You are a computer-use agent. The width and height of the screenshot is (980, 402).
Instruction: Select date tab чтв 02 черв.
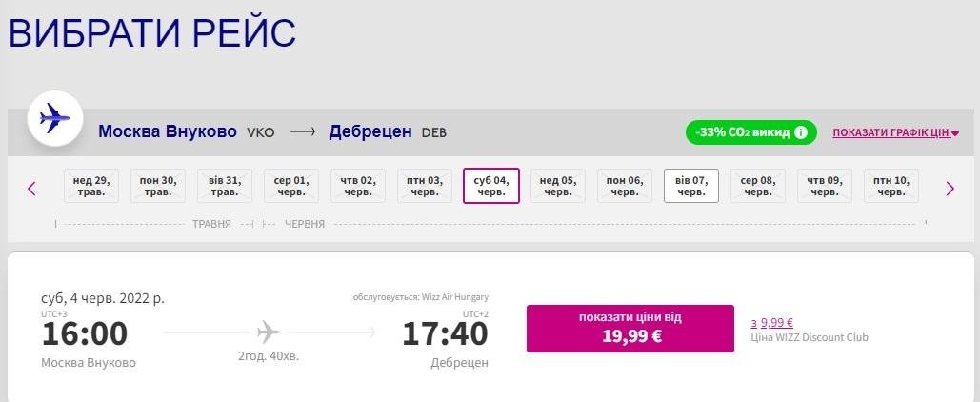point(357,186)
